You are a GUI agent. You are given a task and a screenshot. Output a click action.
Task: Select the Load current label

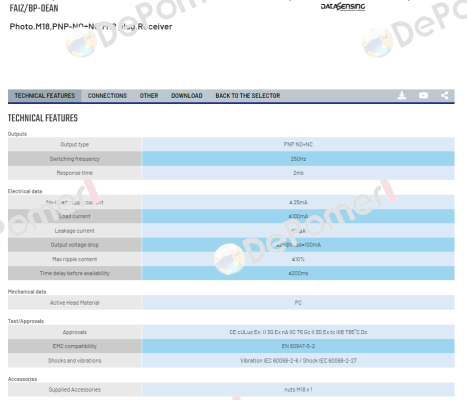pyautogui.click(x=75, y=216)
